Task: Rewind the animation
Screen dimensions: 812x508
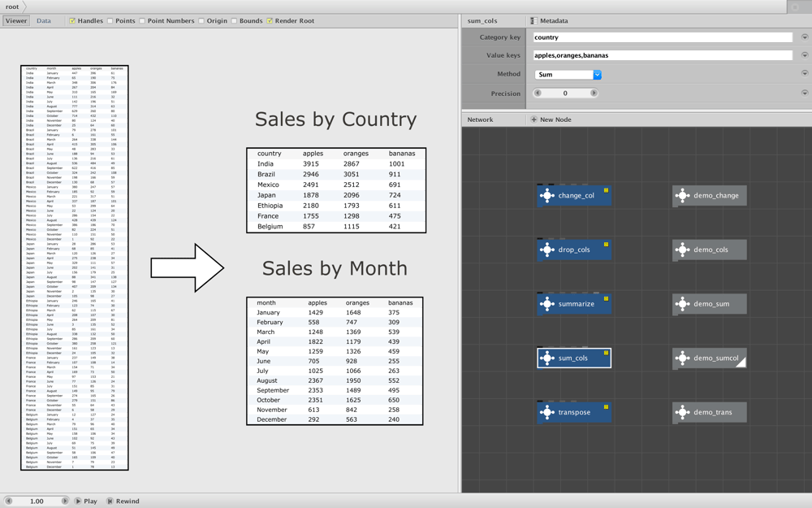Action: click(x=123, y=501)
